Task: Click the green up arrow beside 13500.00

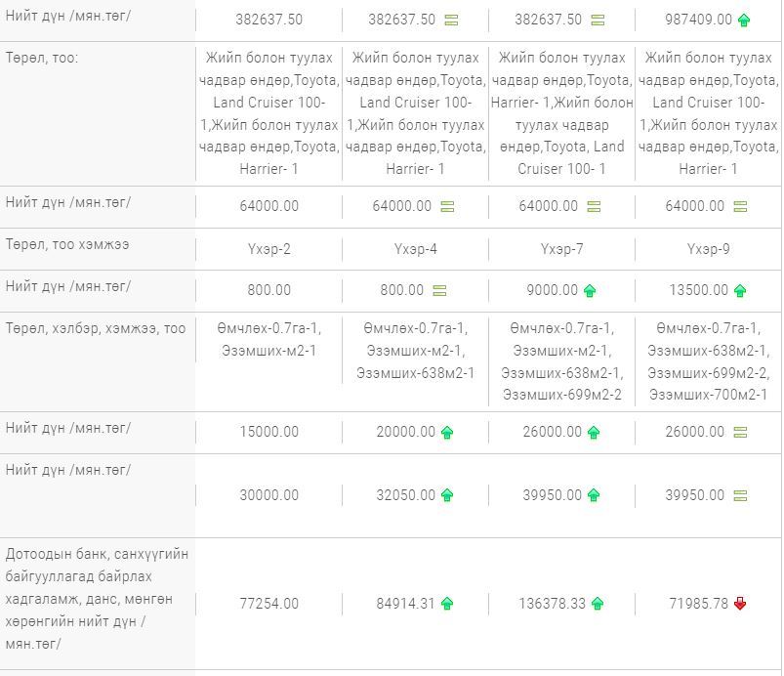Action: (740, 290)
